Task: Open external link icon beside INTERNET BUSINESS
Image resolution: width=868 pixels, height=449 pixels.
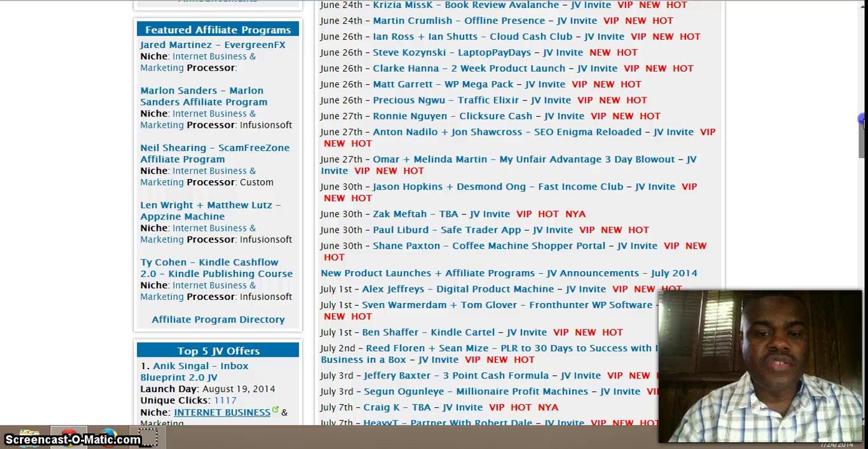Action: click(x=275, y=410)
